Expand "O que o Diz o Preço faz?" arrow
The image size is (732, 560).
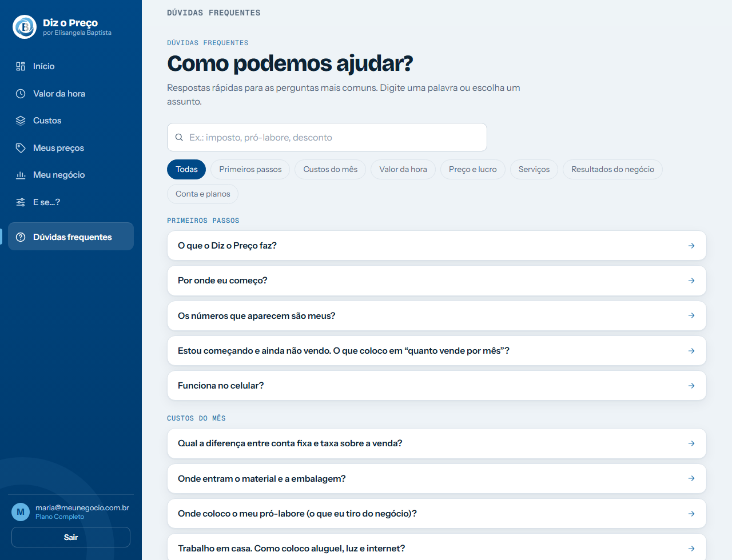click(691, 246)
